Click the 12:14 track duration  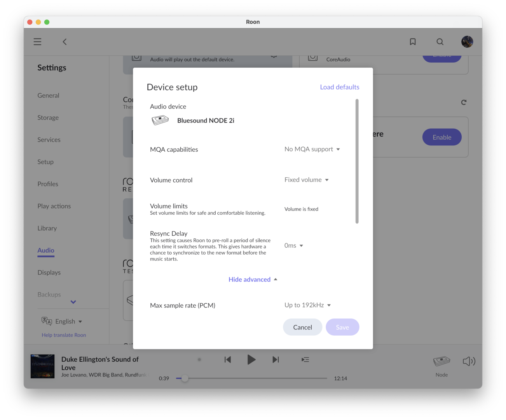click(x=340, y=378)
